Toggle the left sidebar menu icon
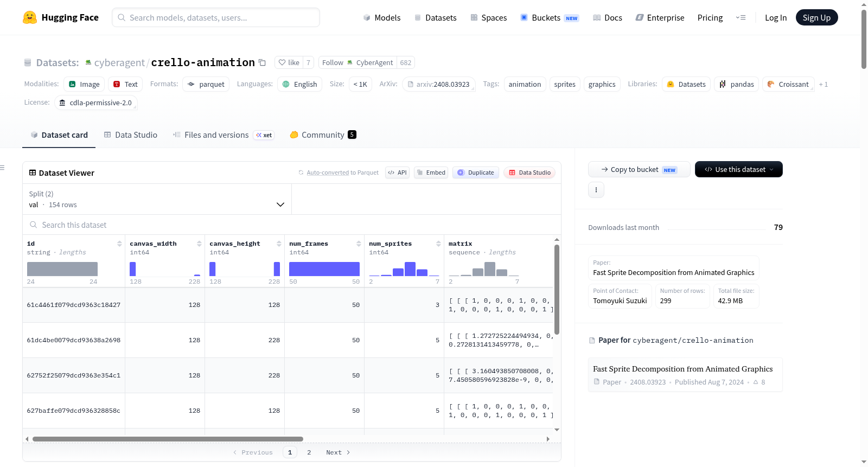The width and height of the screenshot is (868, 467). (x=3, y=168)
